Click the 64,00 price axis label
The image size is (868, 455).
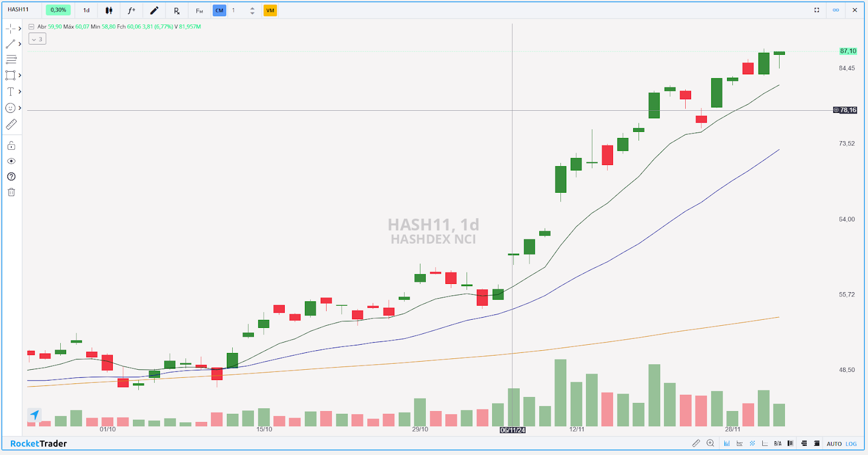[x=847, y=219]
